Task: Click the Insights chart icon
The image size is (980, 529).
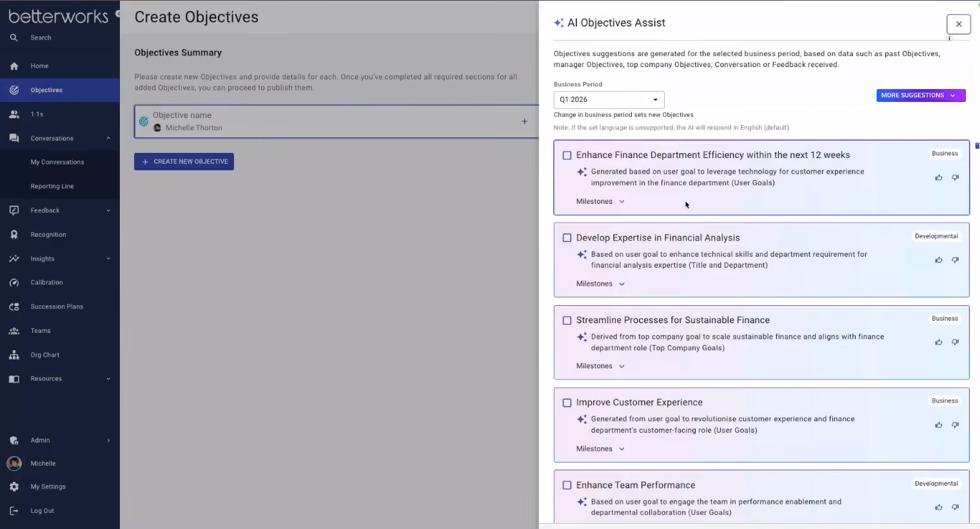Action: point(14,259)
